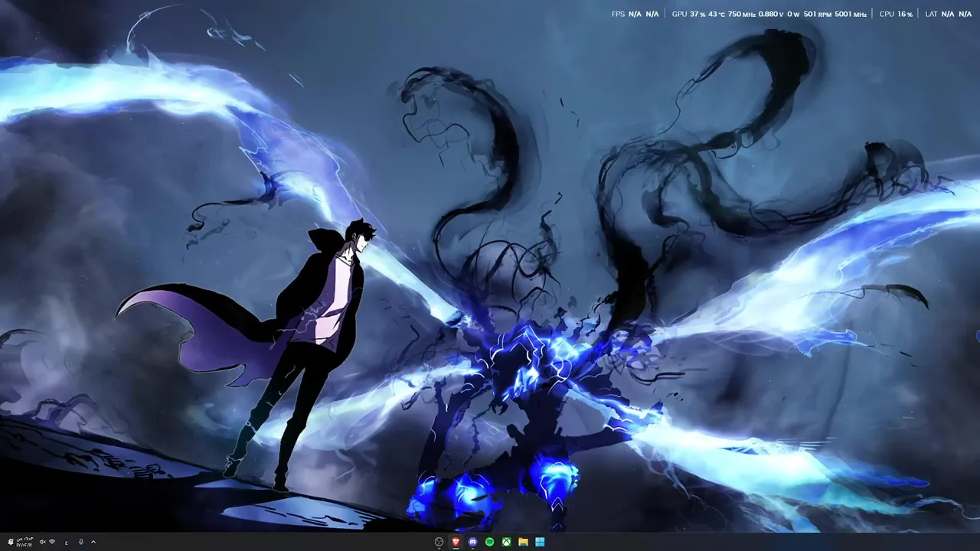Click the LAT latency label

pos(931,14)
